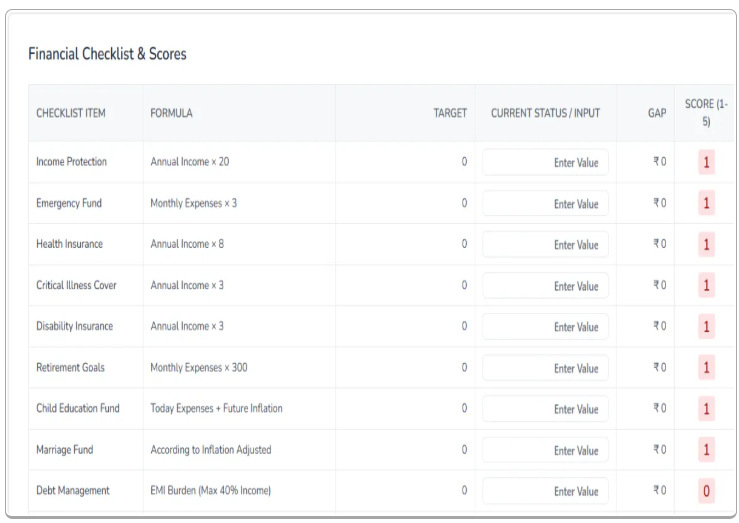Select the Health Insurance value input box
The height and width of the screenshot is (523, 739).
pyautogui.click(x=545, y=245)
